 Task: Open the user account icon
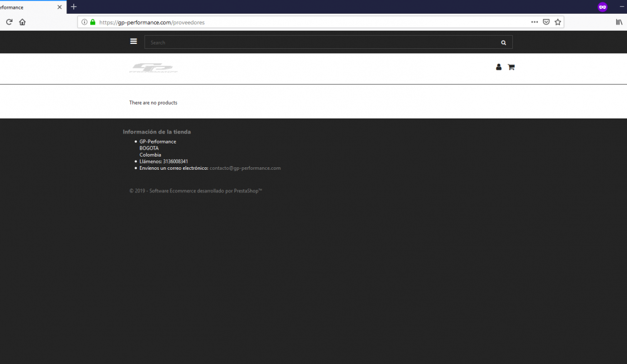[498, 67]
